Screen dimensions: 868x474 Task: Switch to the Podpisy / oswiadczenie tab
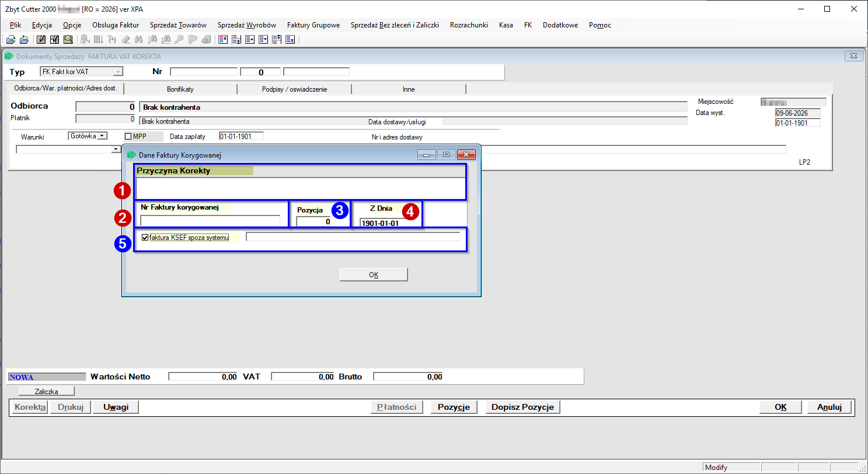tap(294, 89)
